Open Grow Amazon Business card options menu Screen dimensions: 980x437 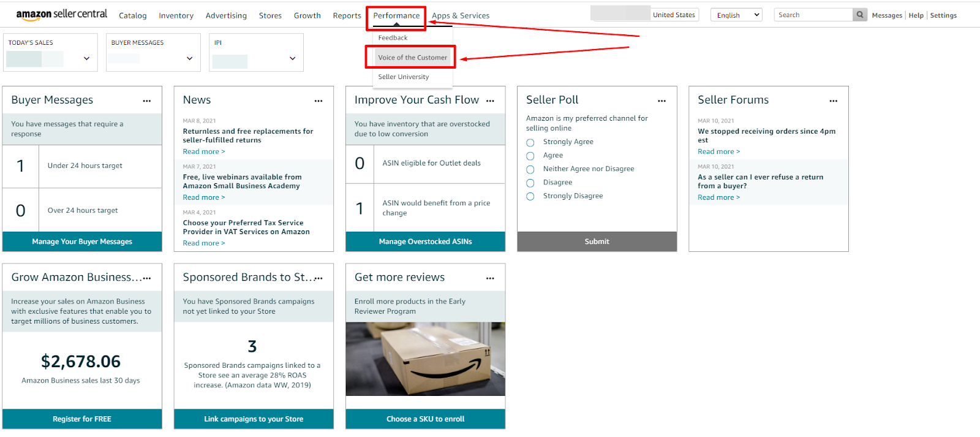click(147, 278)
